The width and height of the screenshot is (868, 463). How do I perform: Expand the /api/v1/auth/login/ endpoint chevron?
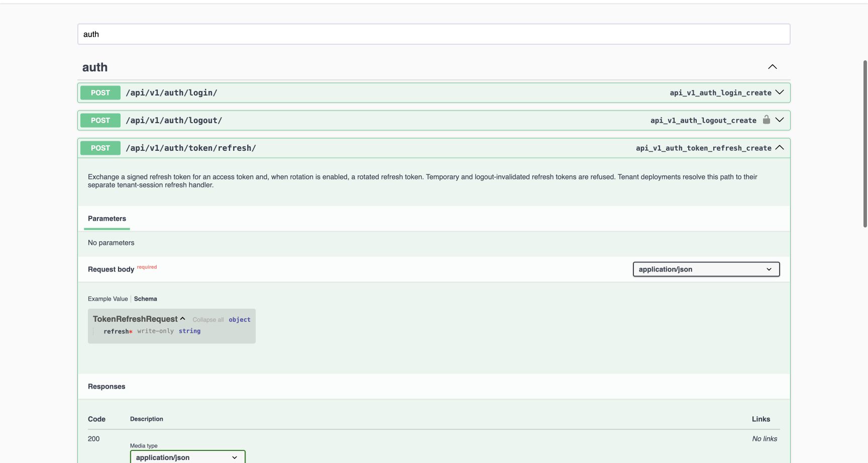[x=780, y=92]
